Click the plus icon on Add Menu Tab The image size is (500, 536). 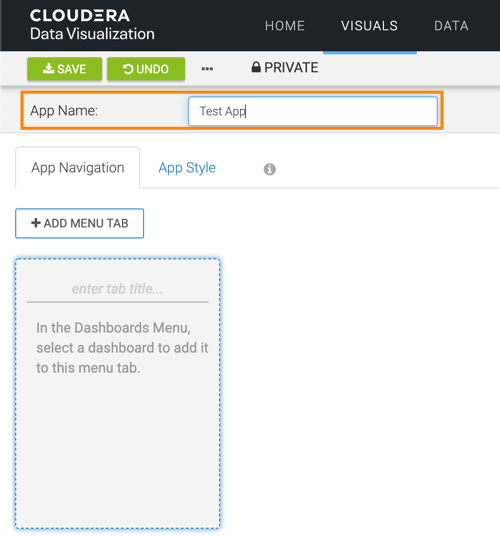[36, 223]
